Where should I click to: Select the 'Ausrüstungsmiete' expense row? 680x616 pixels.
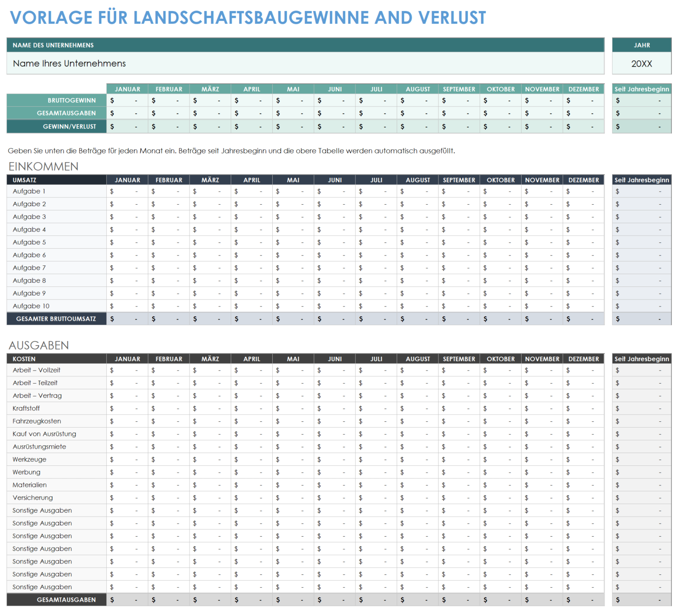click(x=56, y=447)
